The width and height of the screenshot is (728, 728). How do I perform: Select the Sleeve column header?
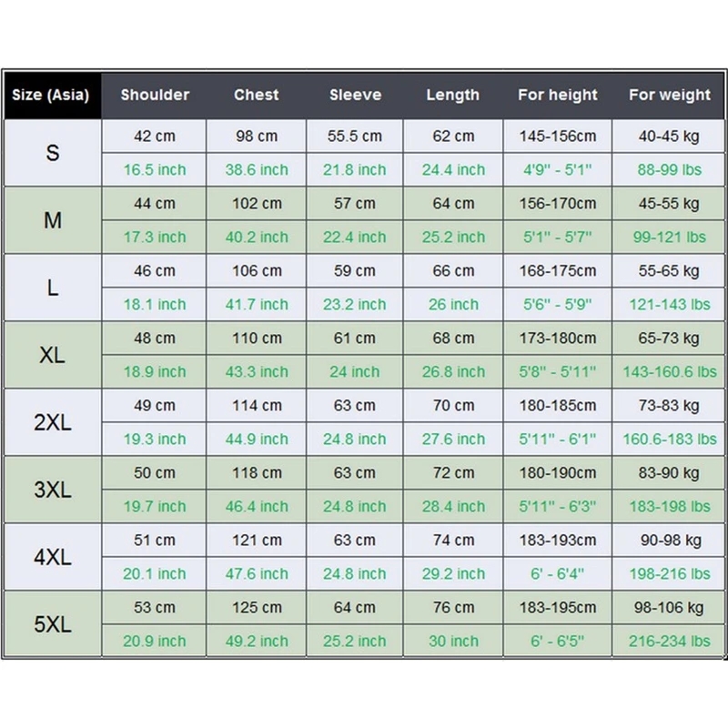[356, 95]
